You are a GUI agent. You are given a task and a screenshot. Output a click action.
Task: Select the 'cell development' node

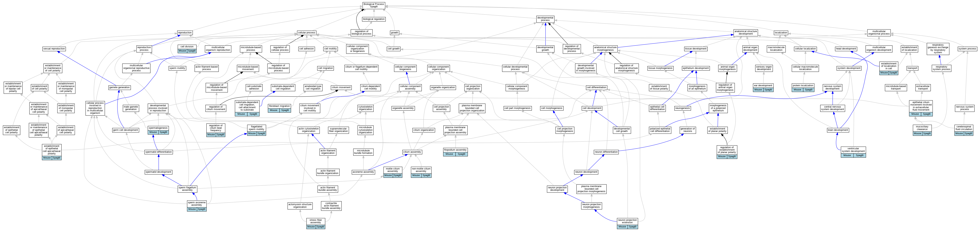click(592, 108)
